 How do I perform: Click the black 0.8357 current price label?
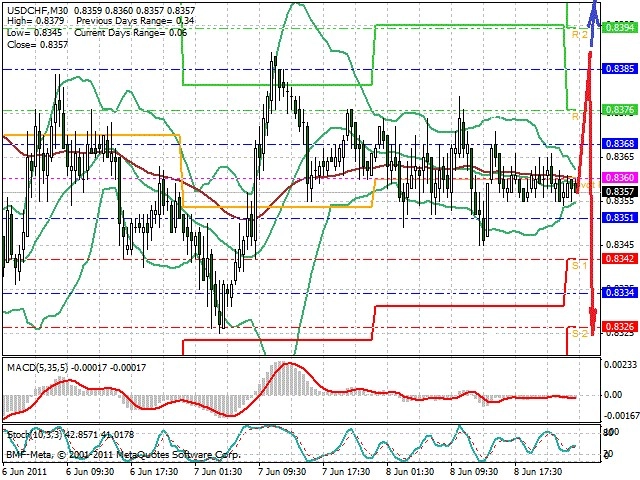(x=620, y=191)
